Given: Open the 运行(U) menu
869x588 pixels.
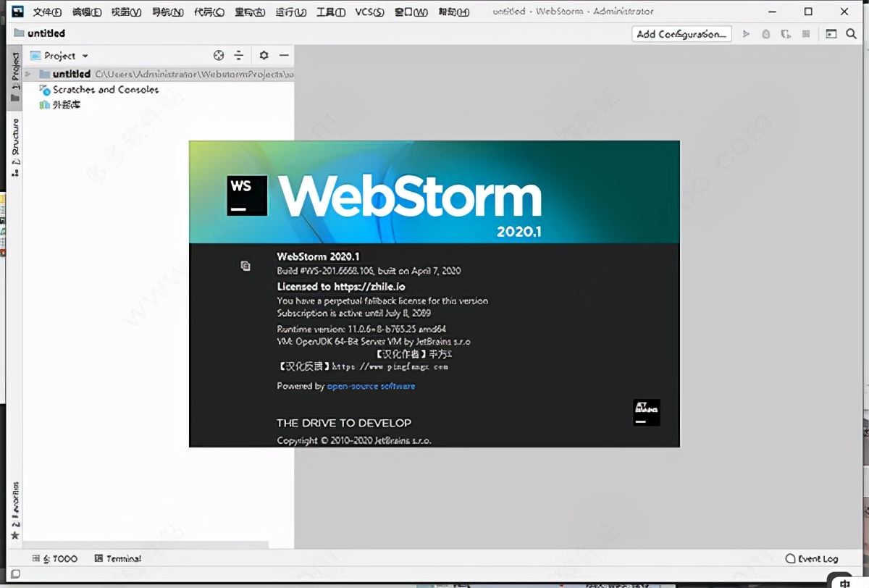Looking at the screenshot, I should pos(290,12).
